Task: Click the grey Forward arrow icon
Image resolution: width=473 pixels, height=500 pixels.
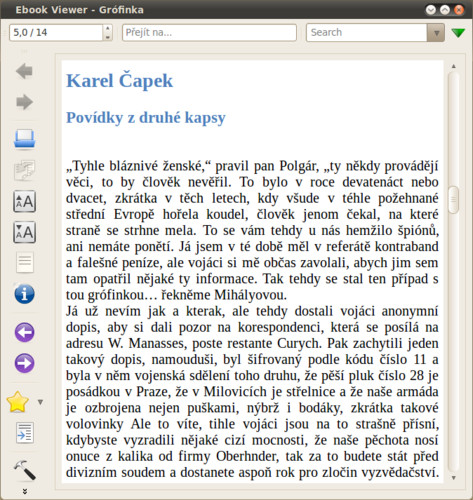Action: point(24,102)
